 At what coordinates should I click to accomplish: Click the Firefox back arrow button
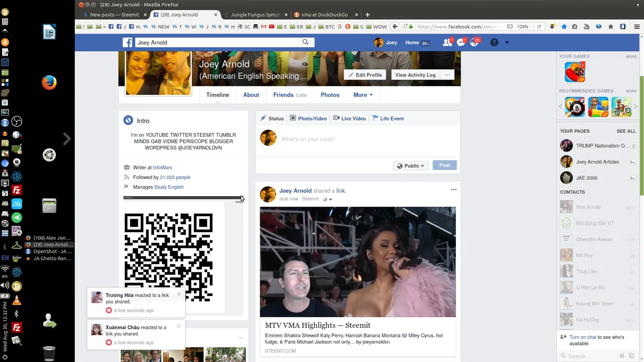(x=395, y=27)
